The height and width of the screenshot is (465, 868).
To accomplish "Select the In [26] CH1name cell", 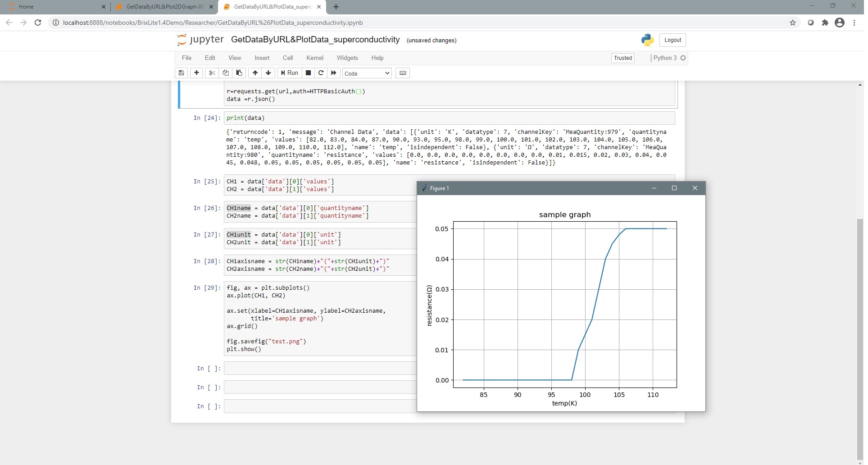I will [x=320, y=212].
